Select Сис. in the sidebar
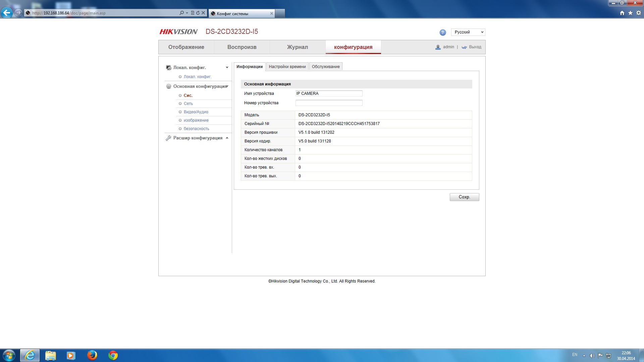The width and height of the screenshot is (644, 362). pyautogui.click(x=188, y=96)
